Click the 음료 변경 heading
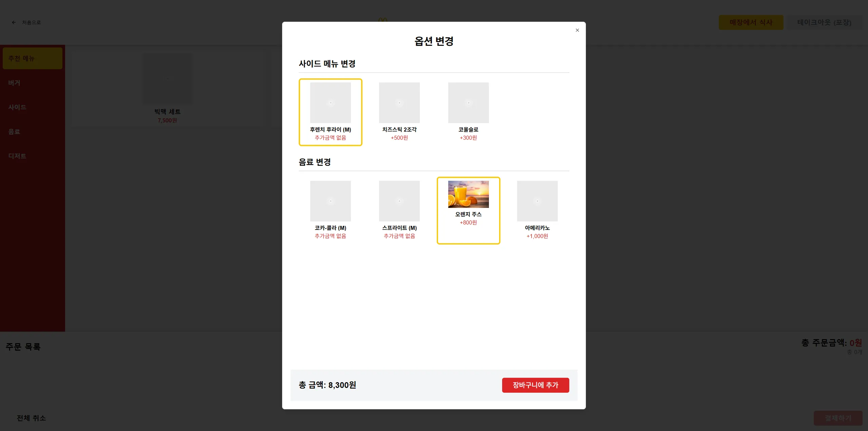The height and width of the screenshot is (431, 868). tap(315, 162)
